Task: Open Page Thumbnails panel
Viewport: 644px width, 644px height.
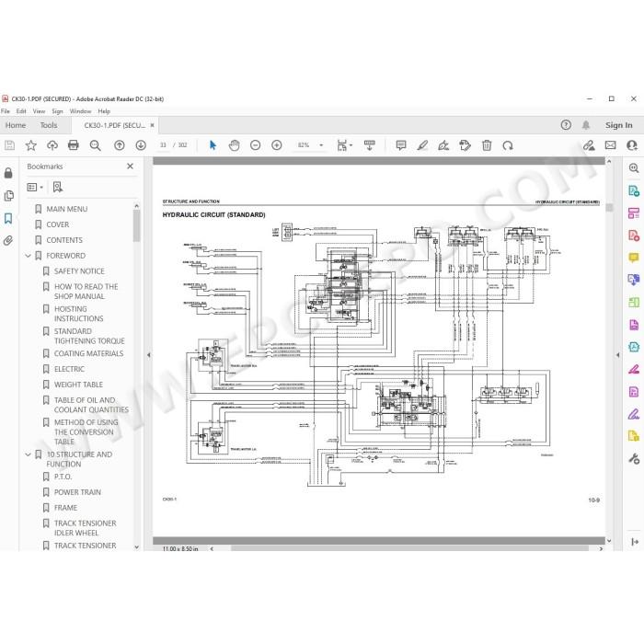Action: [x=8, y=195]
